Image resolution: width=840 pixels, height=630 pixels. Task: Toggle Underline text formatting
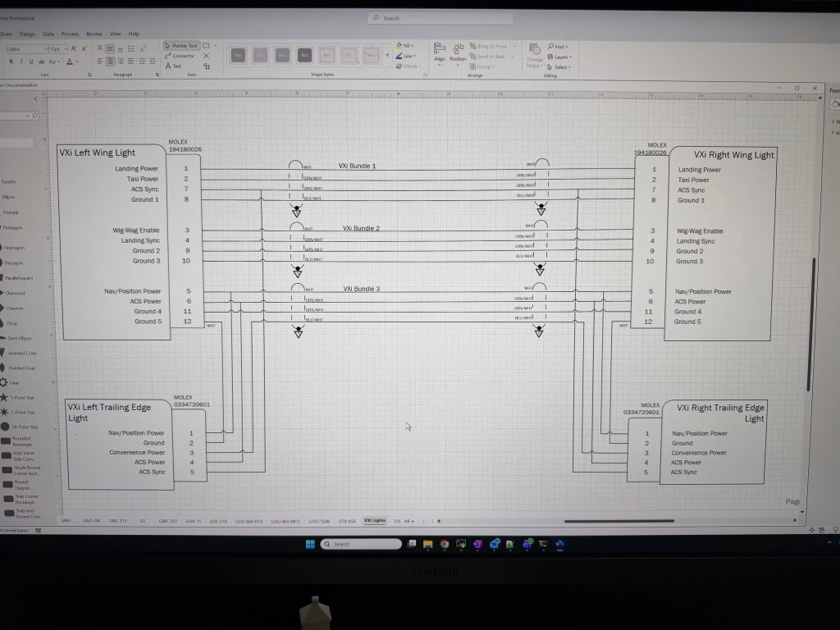[30, 62]
